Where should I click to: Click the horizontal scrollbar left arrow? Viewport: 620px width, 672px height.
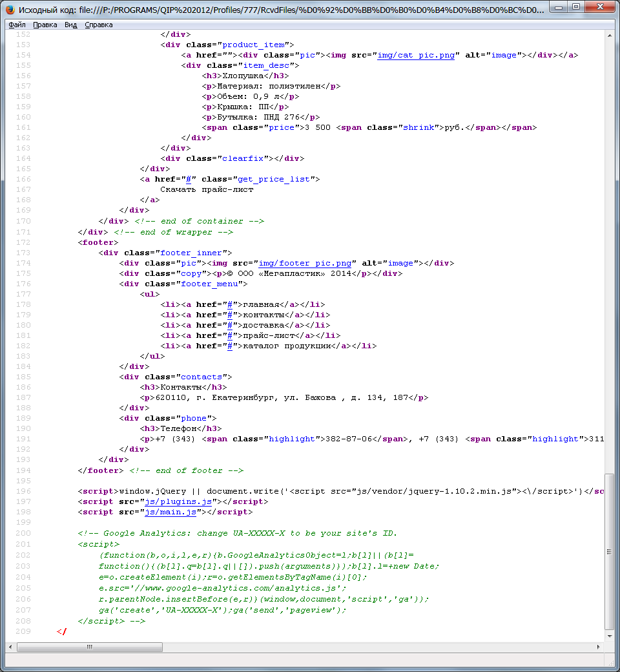tap(10, 647)
